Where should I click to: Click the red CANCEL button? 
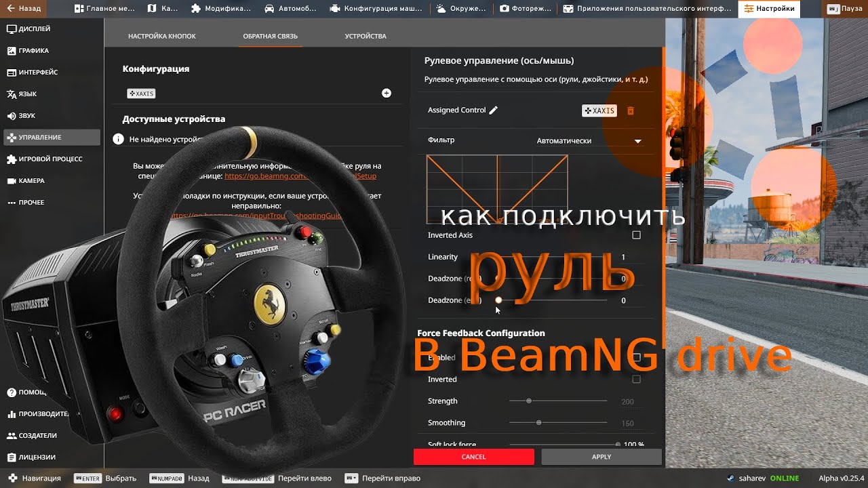[474, 457]
